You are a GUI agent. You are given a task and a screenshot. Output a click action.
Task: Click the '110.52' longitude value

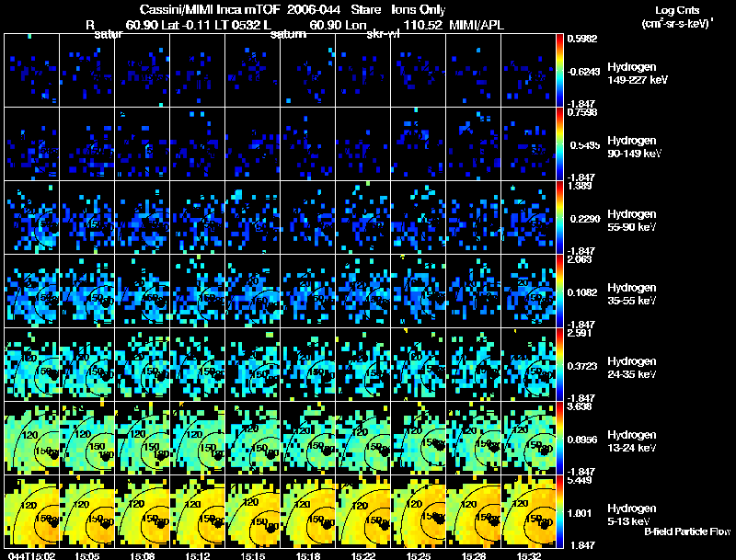point(422,26)
